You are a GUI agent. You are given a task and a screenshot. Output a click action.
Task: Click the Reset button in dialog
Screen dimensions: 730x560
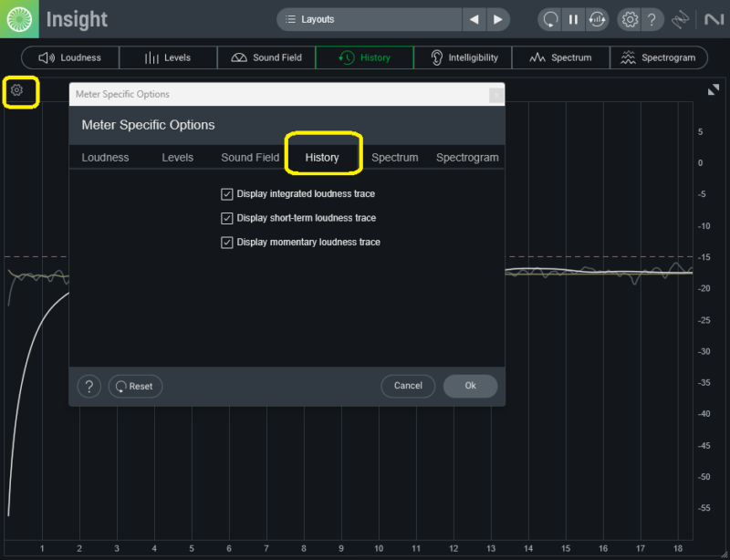(134, 387)
